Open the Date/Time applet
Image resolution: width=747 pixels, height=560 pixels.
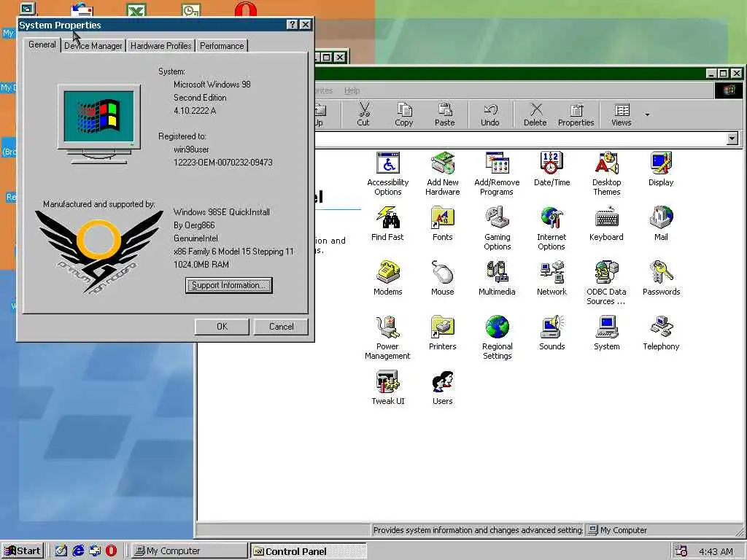(x=551, y=169)
